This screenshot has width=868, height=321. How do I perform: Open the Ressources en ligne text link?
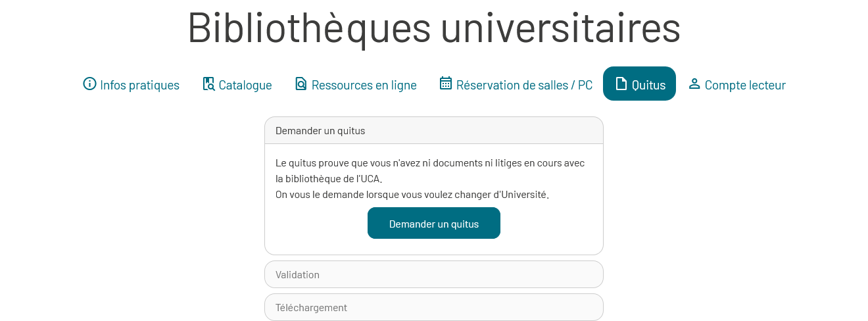point(364,85)
